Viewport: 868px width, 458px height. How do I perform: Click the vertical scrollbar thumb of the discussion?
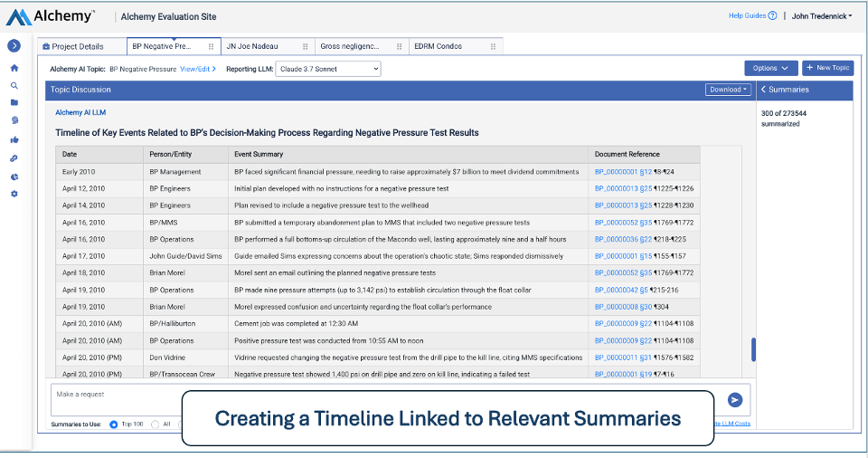(x=753, y=349)
